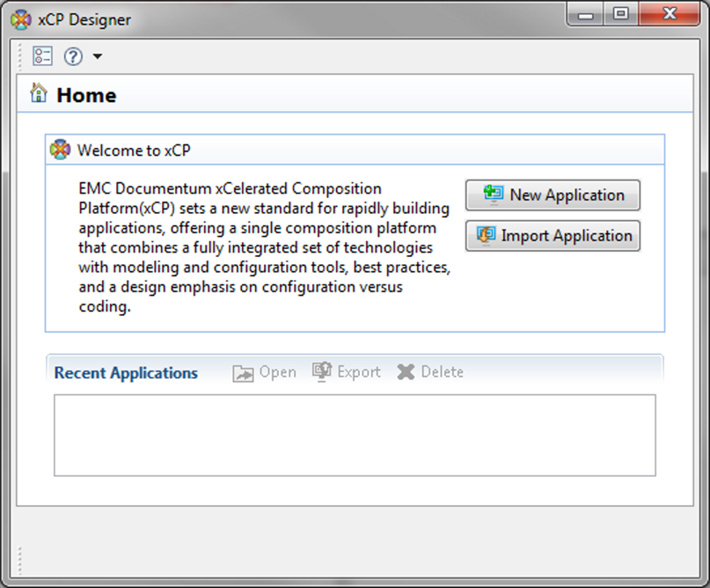Click the Welcome to xCP logo icon
The height and width of the screenshot is (588, 710).
click(x=60, y=150)
